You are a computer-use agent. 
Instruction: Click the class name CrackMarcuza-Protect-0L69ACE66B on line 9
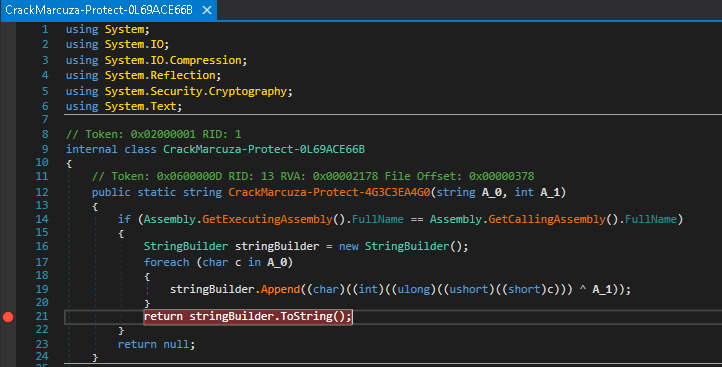pyautogui.click(x=264, y=149)
